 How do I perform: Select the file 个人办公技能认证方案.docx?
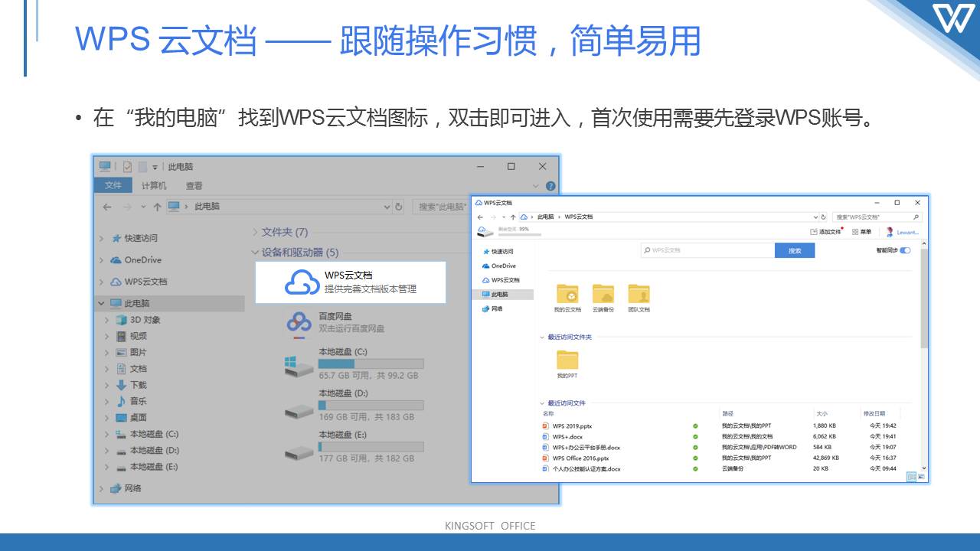point(586,468)
